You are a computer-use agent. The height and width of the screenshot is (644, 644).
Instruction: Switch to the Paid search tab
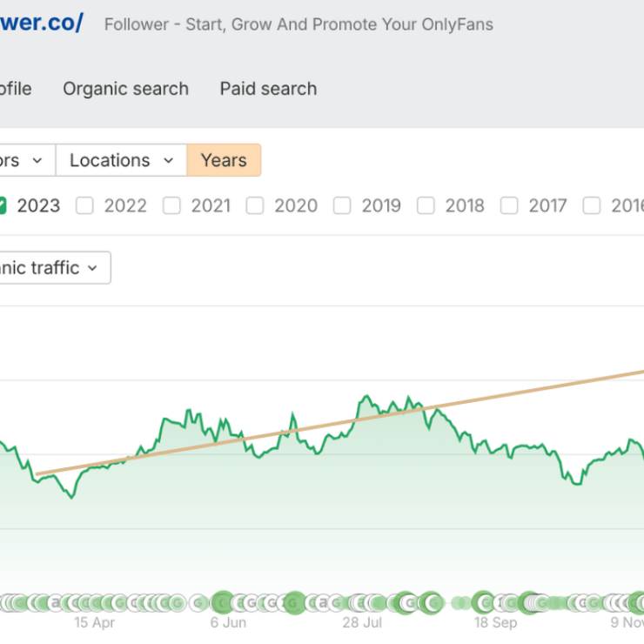pyautogui.click(x=268, y=89)
